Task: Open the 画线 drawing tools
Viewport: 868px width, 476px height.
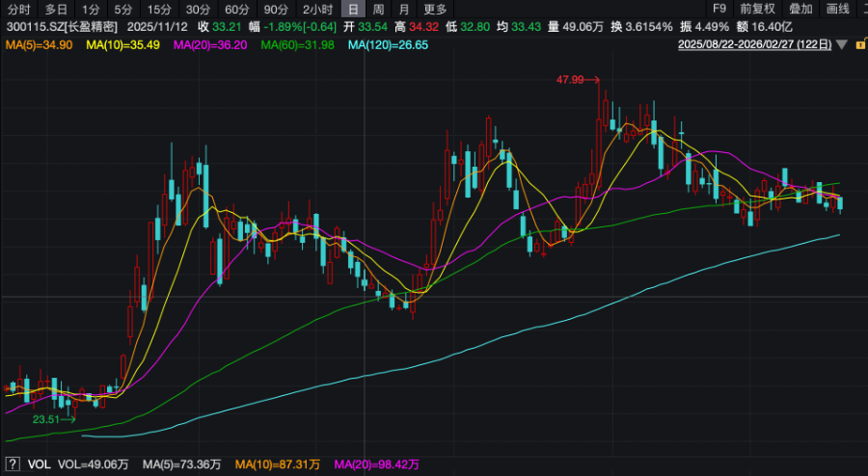Action: 837,9
